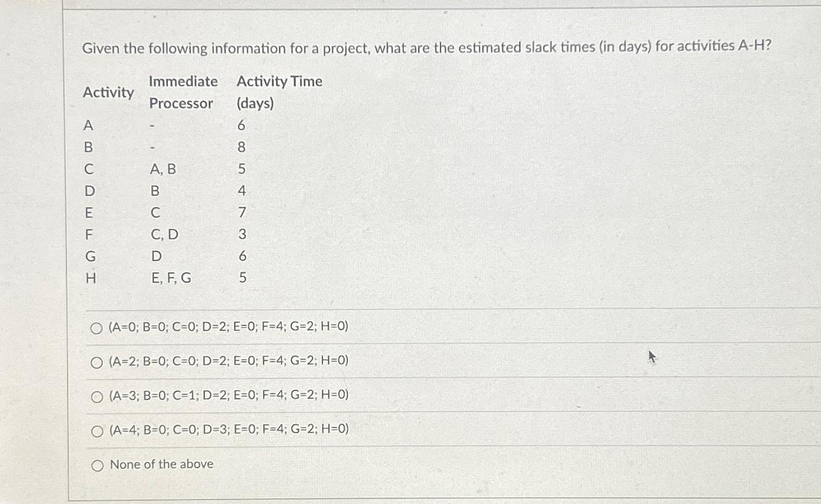Click activity D's duration value 4

pos(241,190)
